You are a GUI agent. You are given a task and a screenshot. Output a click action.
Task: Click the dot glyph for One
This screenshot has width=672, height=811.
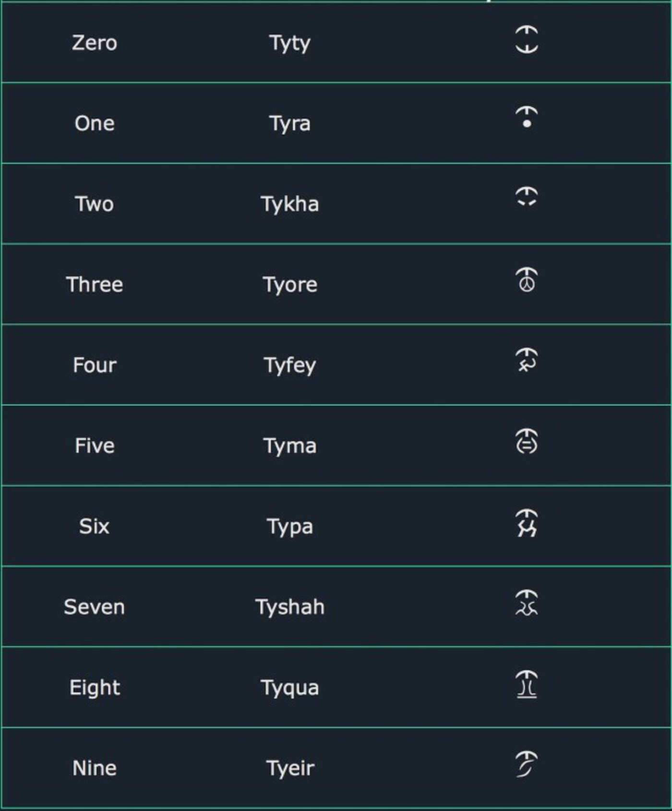pos(527,118)
